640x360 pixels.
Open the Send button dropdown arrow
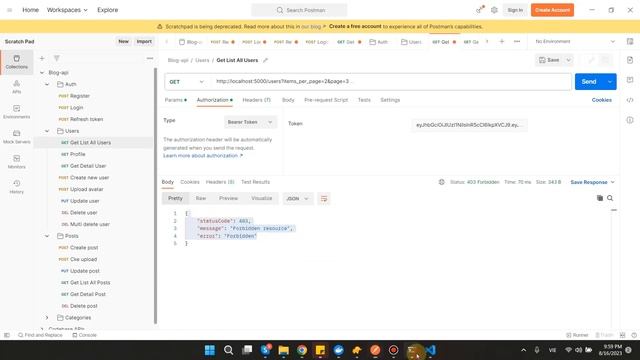(610, 82)
